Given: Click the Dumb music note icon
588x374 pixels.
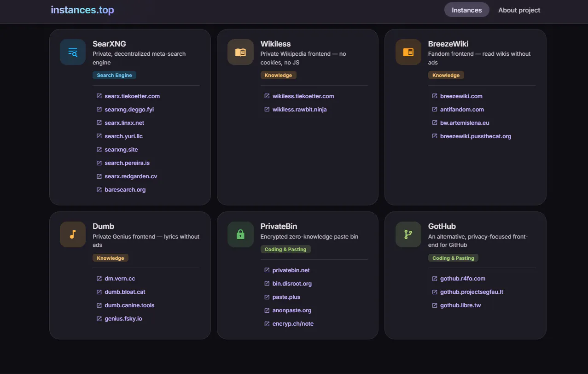Looking at the screenshot, I should click(x=73, y=234).
